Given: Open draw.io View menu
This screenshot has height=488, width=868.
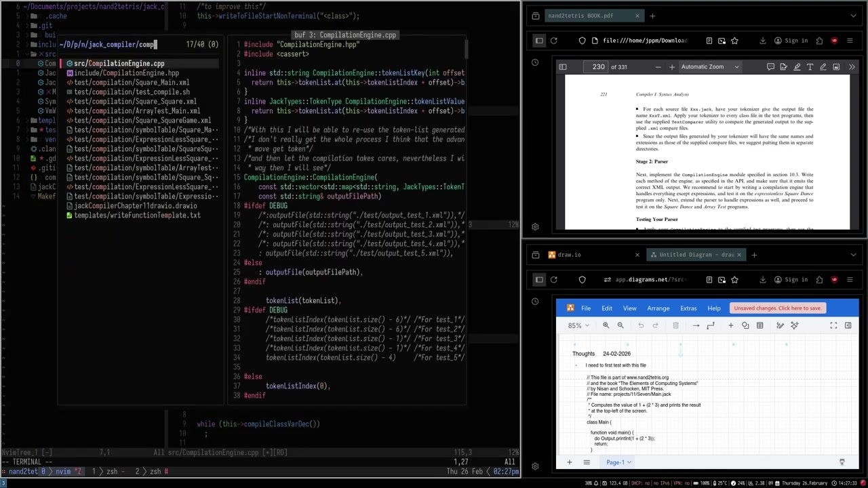Looking at the screenshot, I should click(629, 308).
